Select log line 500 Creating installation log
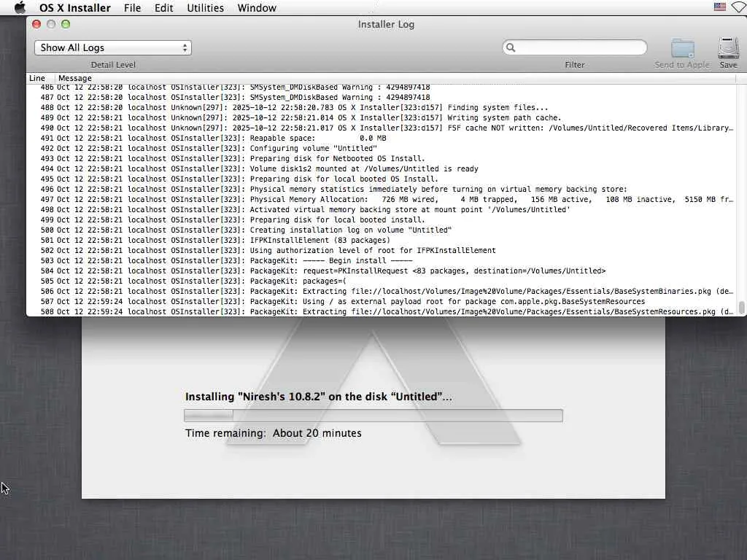Screen dimensions: 747x560 click(381, 230)
